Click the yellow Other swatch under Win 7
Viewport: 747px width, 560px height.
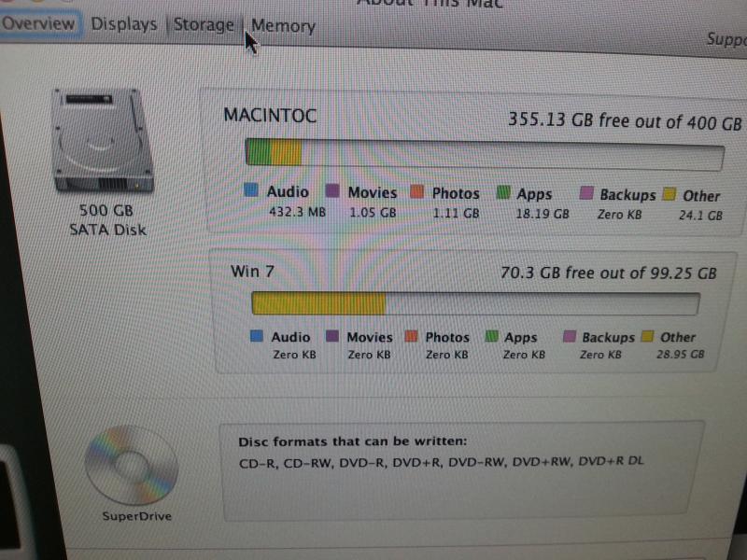[646, 337]
